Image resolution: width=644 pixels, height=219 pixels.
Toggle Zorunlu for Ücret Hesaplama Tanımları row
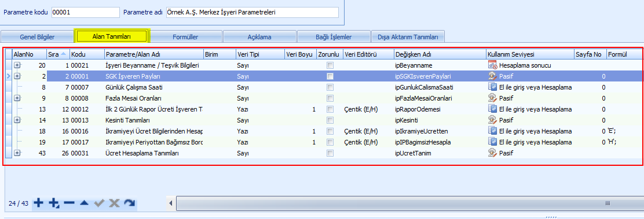(x=330, y=153)
